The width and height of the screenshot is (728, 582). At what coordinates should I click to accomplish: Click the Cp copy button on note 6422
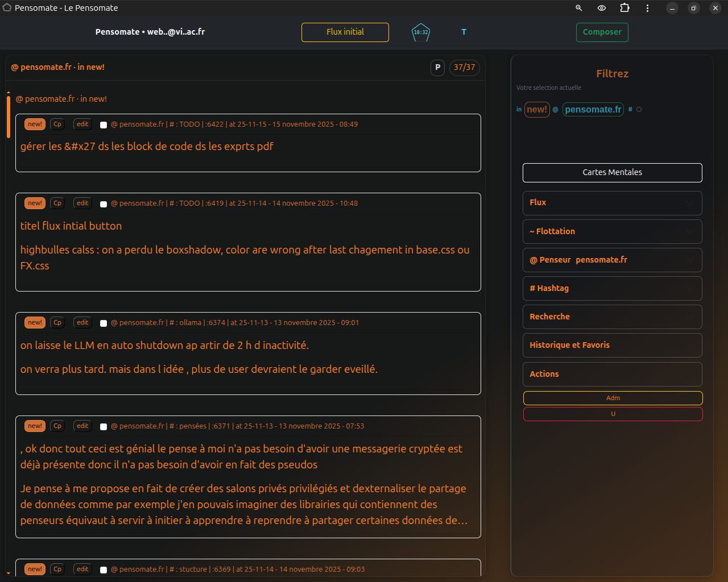(x=57, y=124)
